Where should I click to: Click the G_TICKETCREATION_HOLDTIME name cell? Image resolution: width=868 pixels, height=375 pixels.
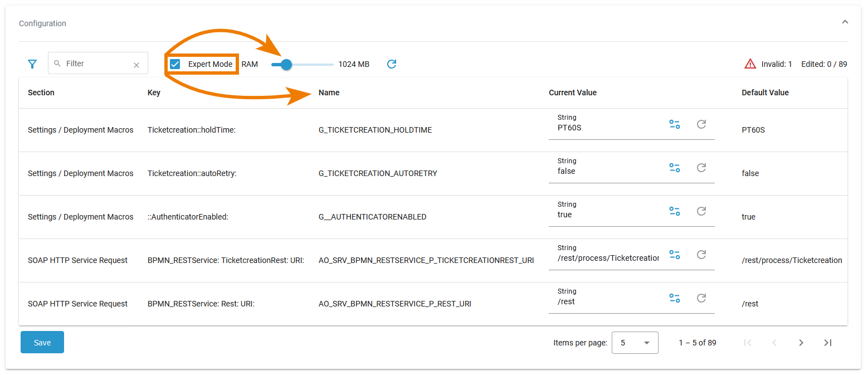coord(376,130)
